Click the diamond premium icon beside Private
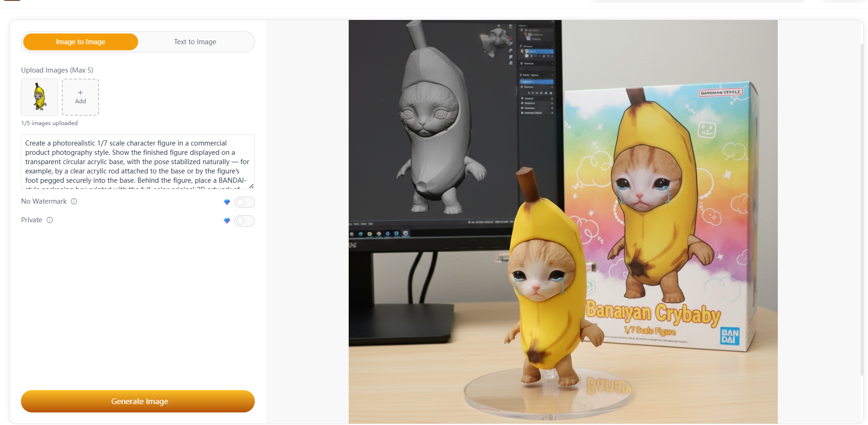Viewport: 868px width, 425px height. [227, 221]
